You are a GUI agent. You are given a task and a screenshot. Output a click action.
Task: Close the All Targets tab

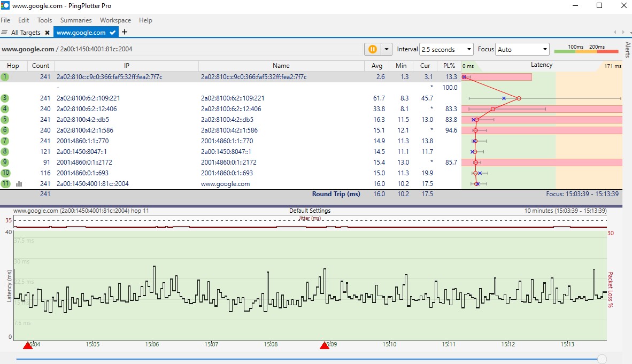point(47,33)
